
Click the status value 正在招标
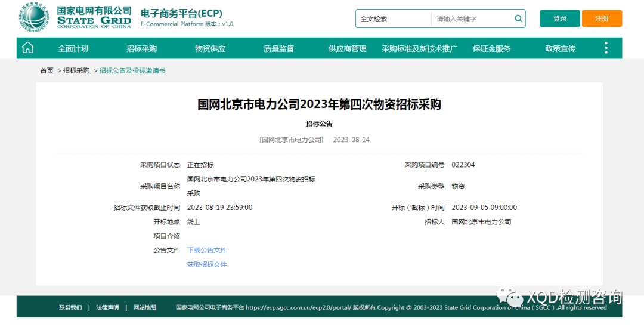[200, 165]
